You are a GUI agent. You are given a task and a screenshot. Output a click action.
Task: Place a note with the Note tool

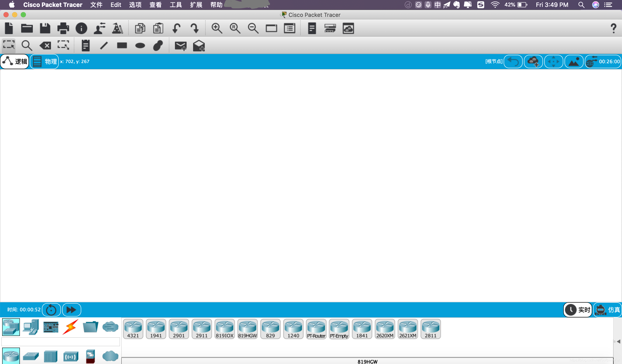click(x=86, y=45)
